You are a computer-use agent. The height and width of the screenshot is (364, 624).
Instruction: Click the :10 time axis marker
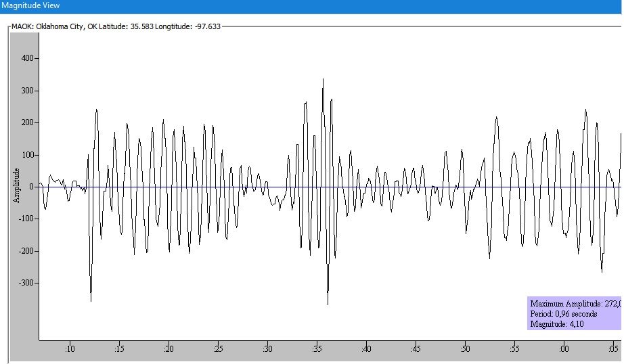tap(70, 349)
